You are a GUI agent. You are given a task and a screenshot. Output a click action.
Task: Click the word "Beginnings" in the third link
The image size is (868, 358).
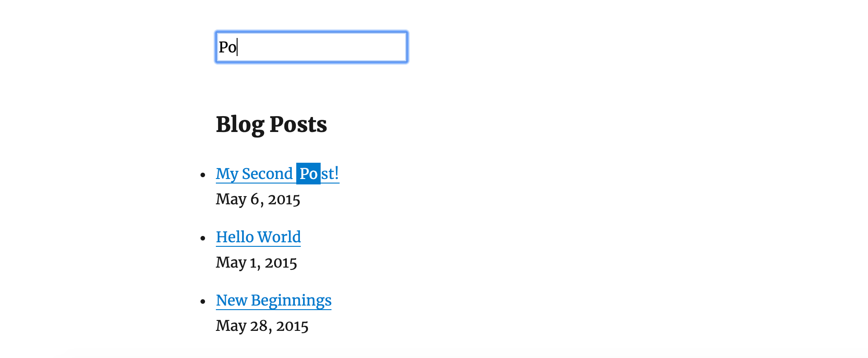coord(291,301)
